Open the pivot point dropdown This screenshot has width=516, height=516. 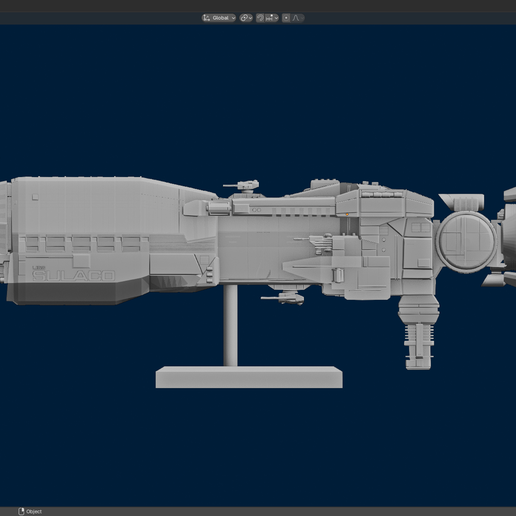[x=246, y=18]
